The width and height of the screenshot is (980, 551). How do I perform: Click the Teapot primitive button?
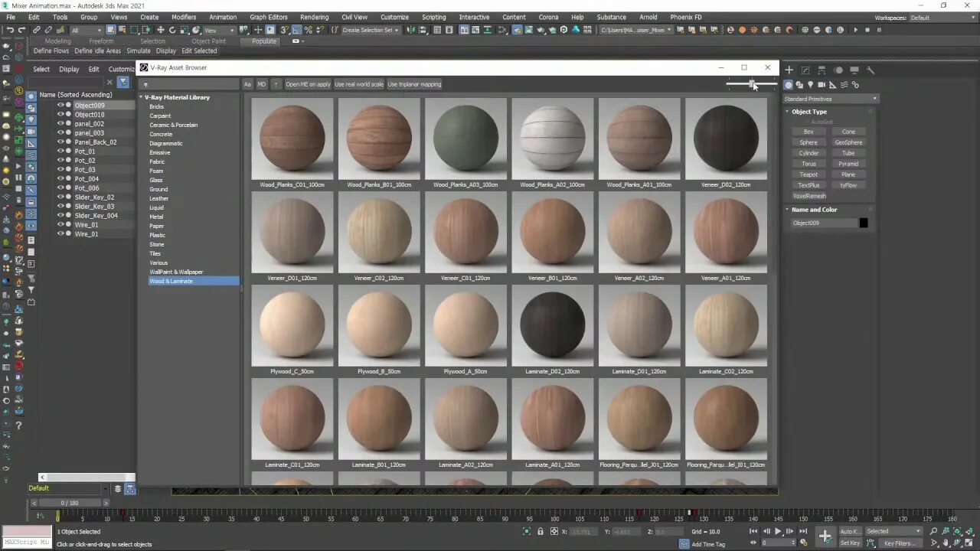coord(808,174)
